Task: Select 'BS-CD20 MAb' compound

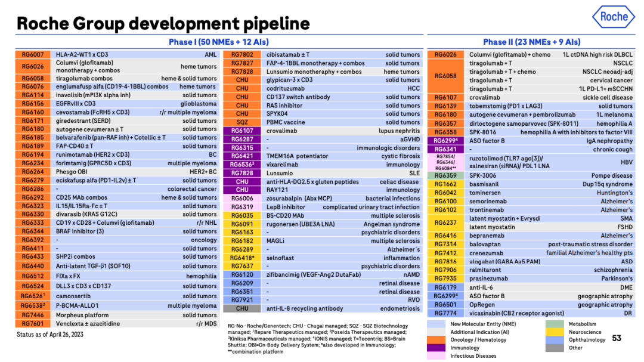Action: (x=286, y=216)
